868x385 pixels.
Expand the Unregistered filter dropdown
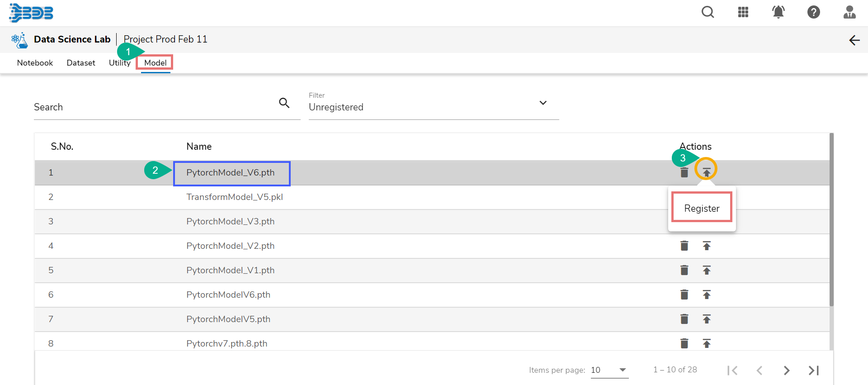[x=543, y=103]
